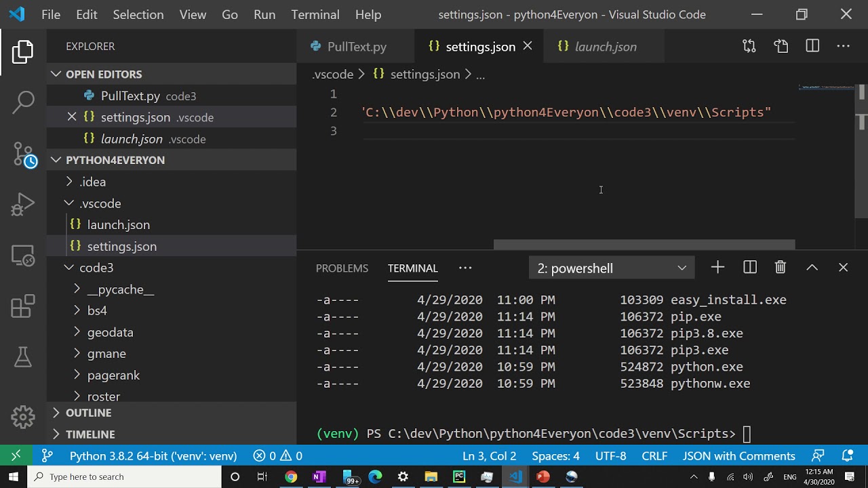868x488 pixels.
Task: Open Google Chrome from the taskbar
Action: point(291,477)
